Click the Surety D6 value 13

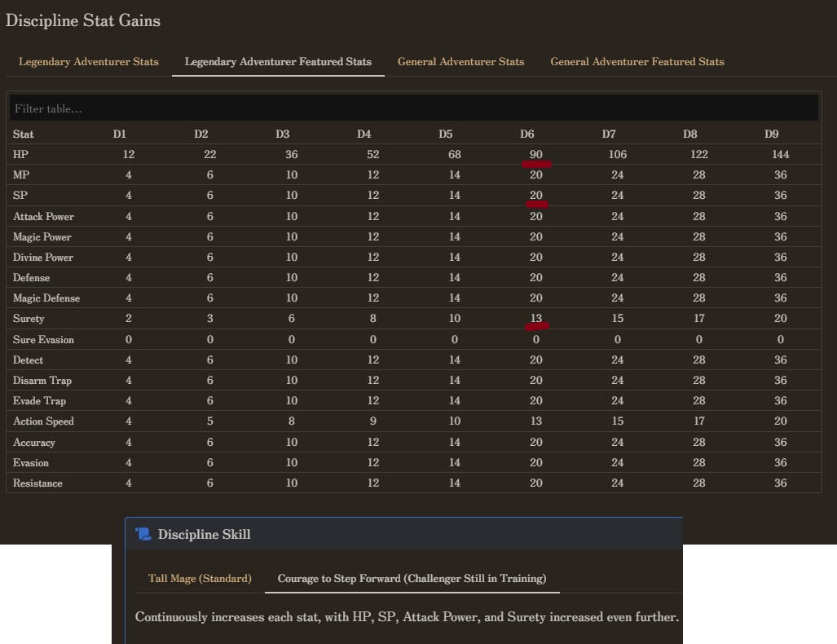[536, 318]
